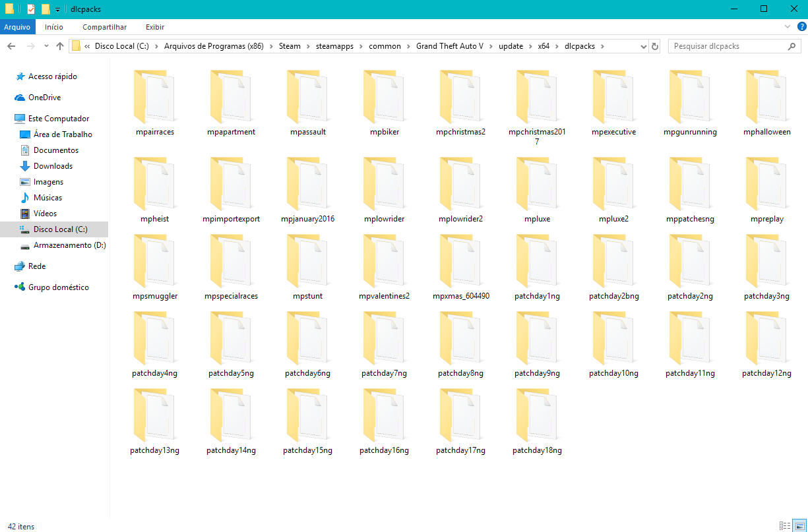Open the quick access toolbar customize dropdown
This screenshot has height=532, width=808.
tap(58, 9)
